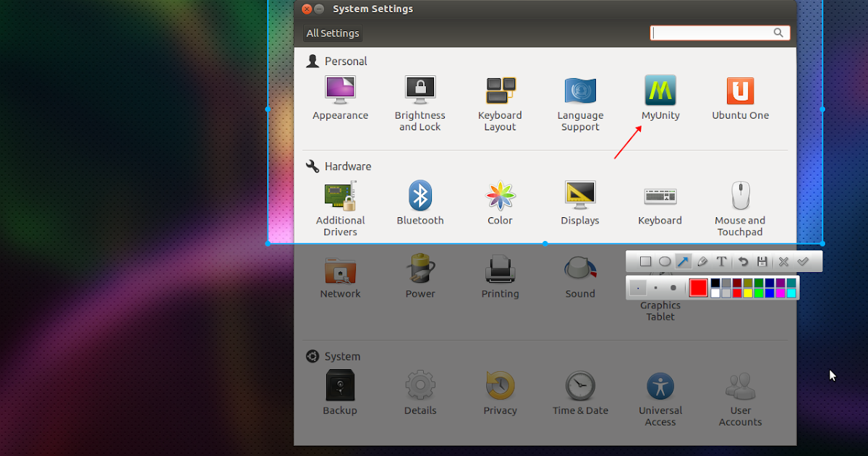
Task: Open Time & Date settings
Action: (x=580, y=386)
